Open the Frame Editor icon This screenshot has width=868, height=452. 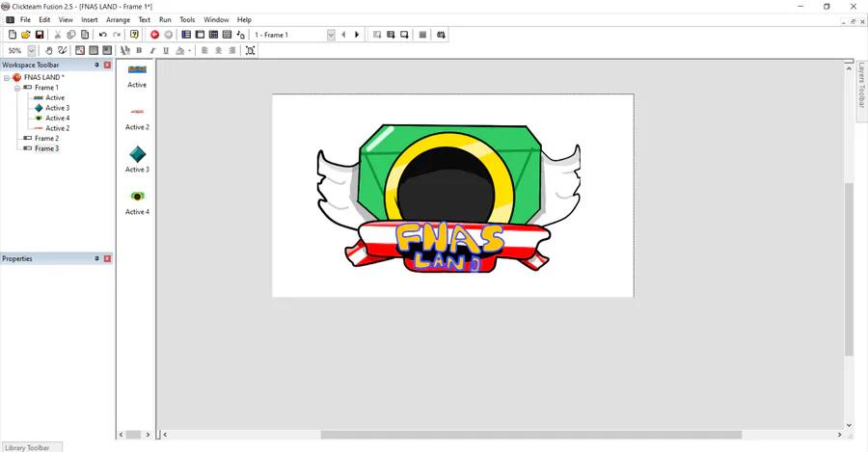(200, 35)
